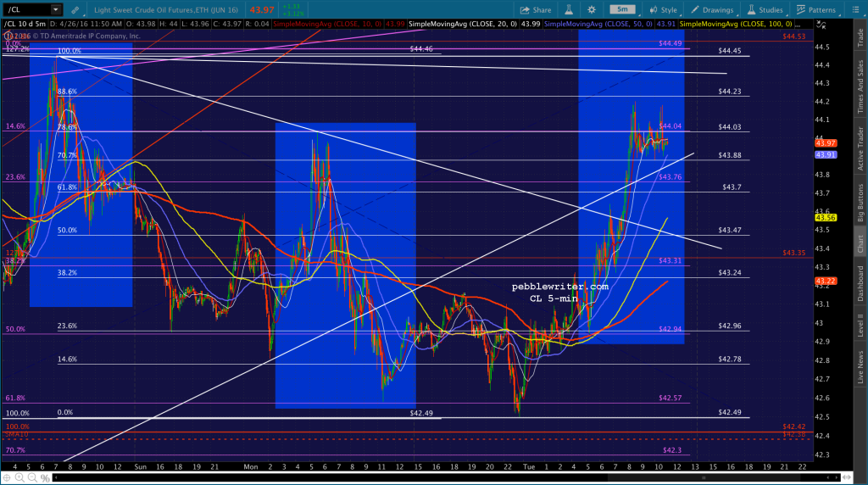Click the ellipsis after the study labels
Viewport: 868px width, 485px height.
797,25
